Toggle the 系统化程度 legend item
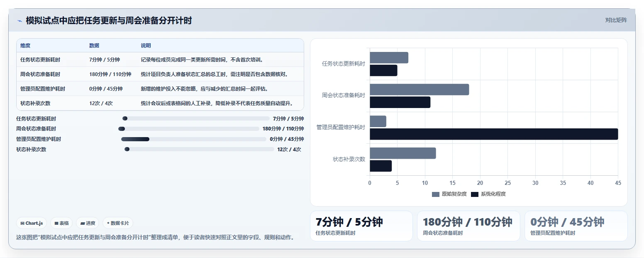 click(x=488, y=194)
